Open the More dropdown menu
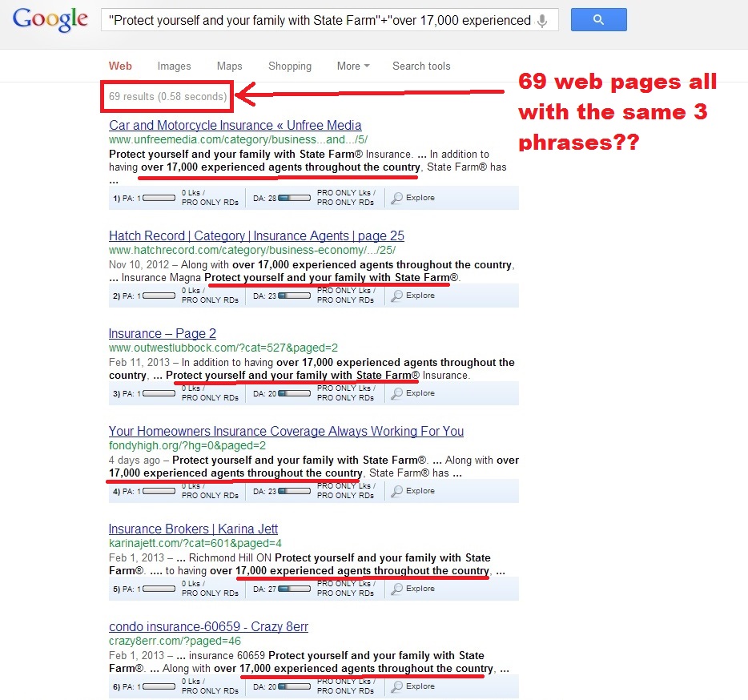Image resolution: width=748 pixels, height=700 pixels. pyautogui.click(x=353, y=66)
